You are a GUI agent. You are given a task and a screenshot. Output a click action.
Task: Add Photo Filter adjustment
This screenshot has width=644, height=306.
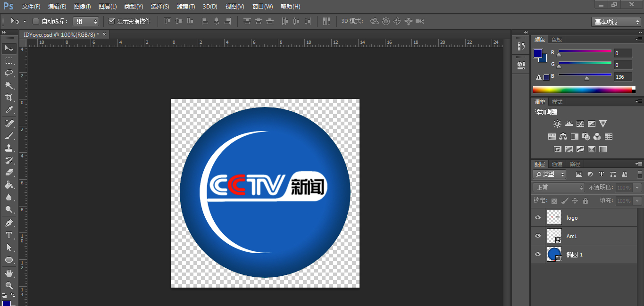tap(586, 137)
